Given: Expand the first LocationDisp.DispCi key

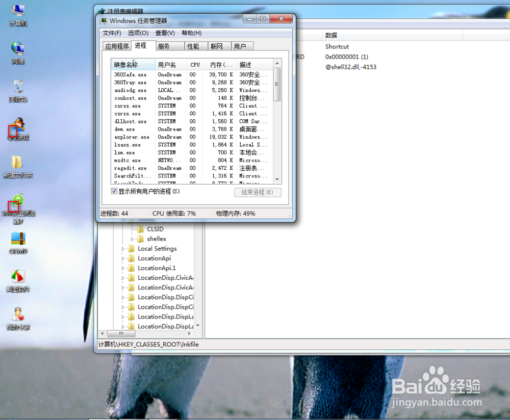Looking at the screenshot, I should tap(123, 298).
